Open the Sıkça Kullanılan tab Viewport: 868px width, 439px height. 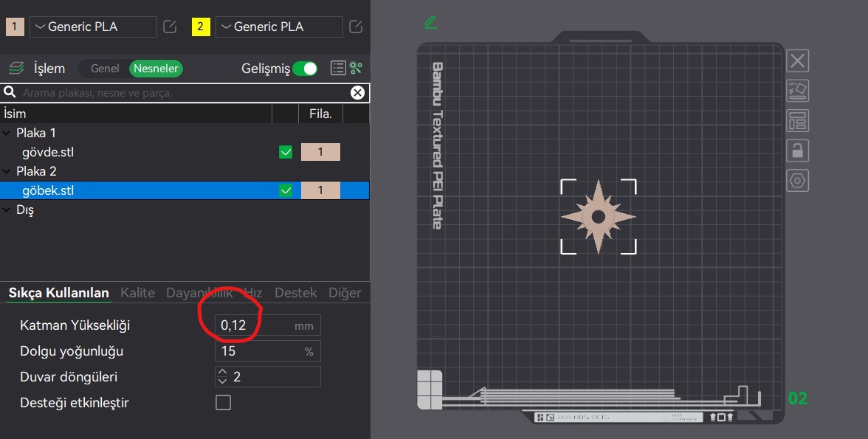click(x=59, y=292)
